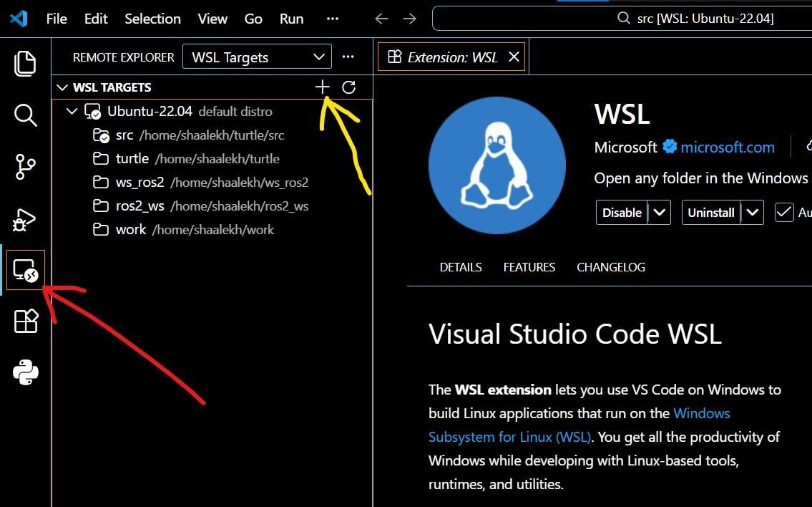Image resolution: width=812 pixels, height=507 pixels.
Task: Click the Remote Explorer sidebar icon
Action: coord(25,270)
